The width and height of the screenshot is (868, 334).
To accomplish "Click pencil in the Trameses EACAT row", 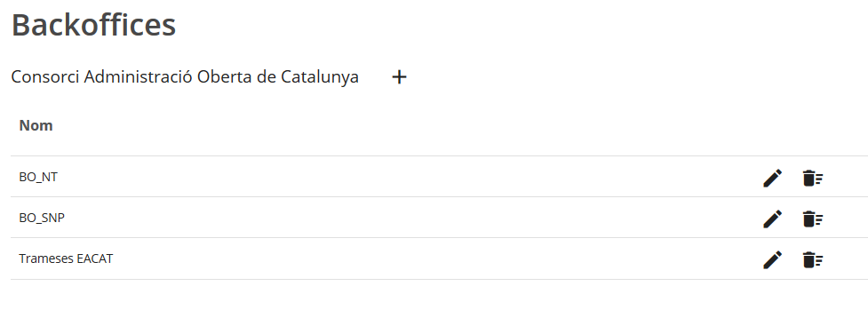I will [x=773, y=259].
